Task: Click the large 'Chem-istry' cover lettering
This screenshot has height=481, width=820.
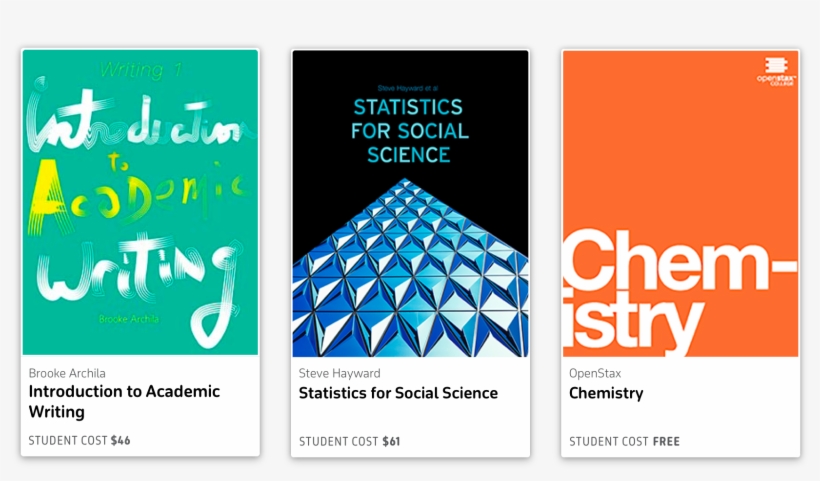Action: click(x=679, y=292)
